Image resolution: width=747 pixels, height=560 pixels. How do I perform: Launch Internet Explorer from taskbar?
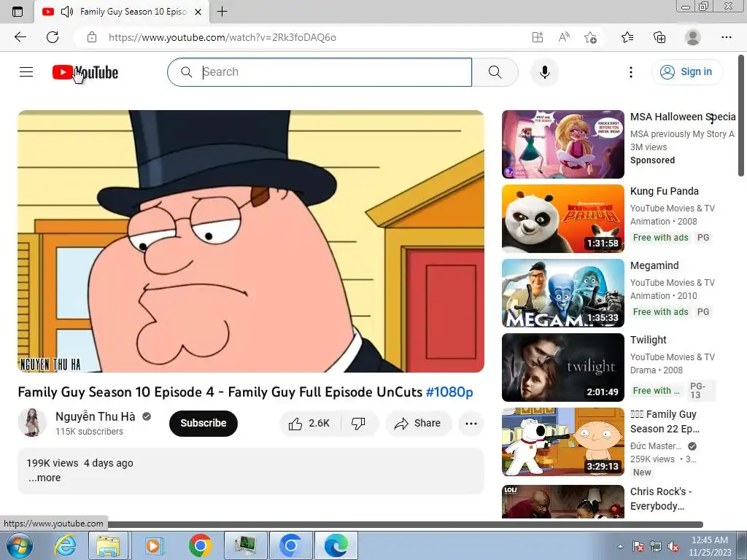coord(65,545)
